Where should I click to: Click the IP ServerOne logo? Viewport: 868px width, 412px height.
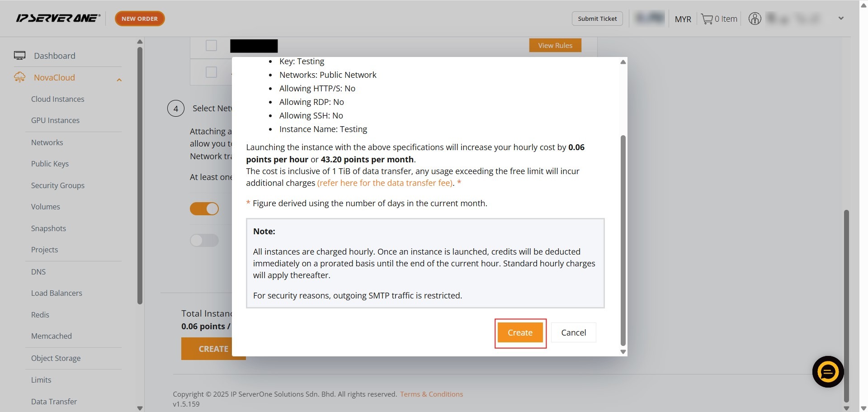pos(58,19)
